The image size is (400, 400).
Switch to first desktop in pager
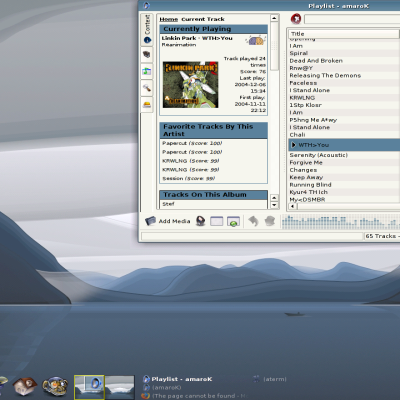(x=89, y=387)
